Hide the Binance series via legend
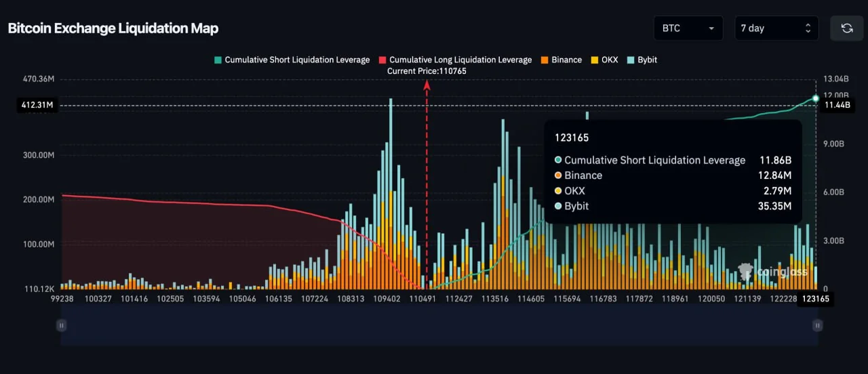This screenshot has height=374, width=868. 561,60
